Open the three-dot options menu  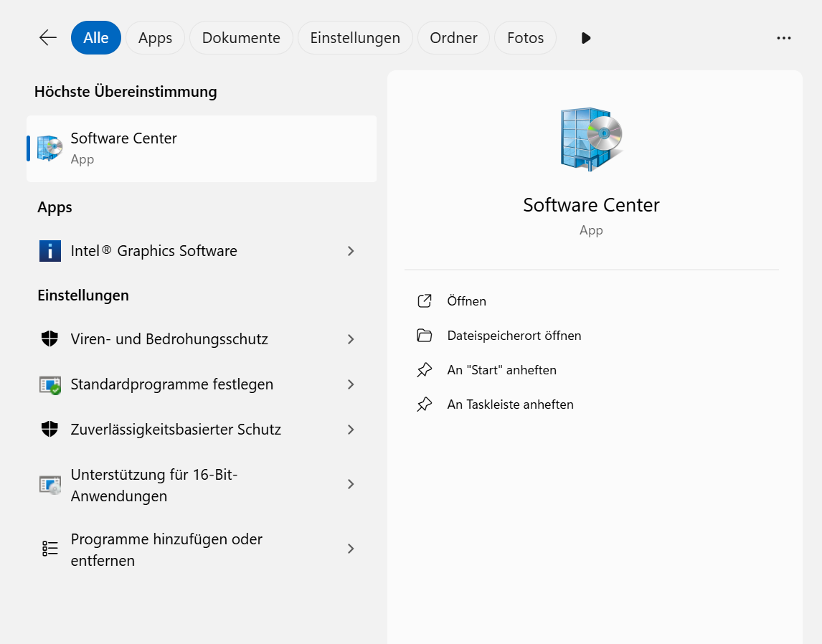click(x=784, y=38)
